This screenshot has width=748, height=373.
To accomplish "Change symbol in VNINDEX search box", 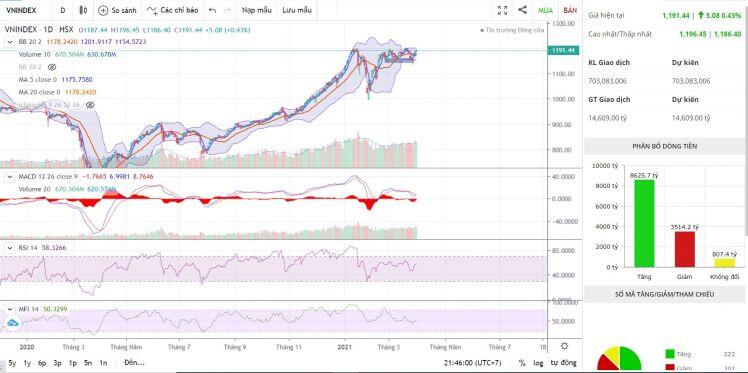I will coord(21,10).
